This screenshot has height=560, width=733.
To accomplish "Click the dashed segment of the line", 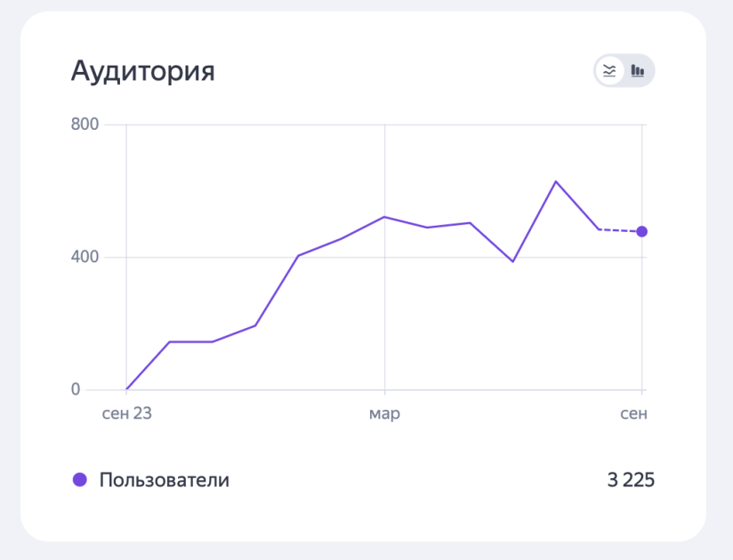I will point(620,230).
